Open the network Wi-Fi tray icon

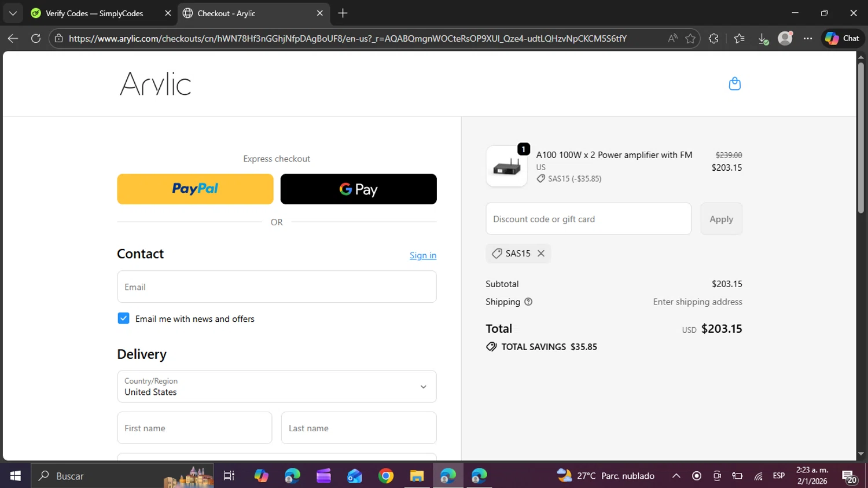coord(758,476)
